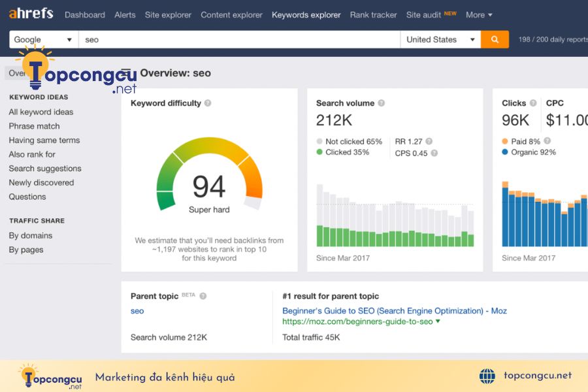
Task: Open Questions report
Action: [27, 197]
